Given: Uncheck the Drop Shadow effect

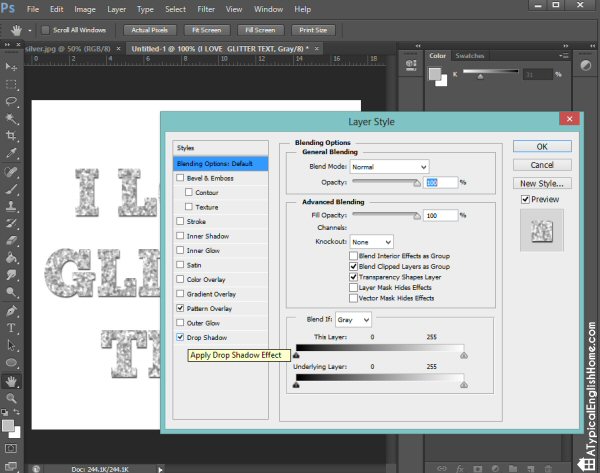Looking at the screenshot, I should point(180,337).
